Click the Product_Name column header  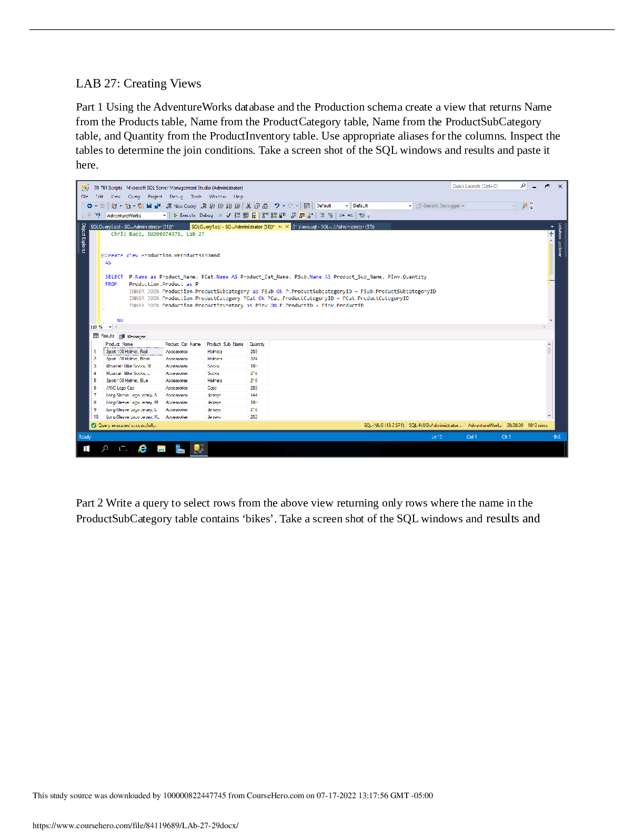pyautogui.click(x=134, y=344)
